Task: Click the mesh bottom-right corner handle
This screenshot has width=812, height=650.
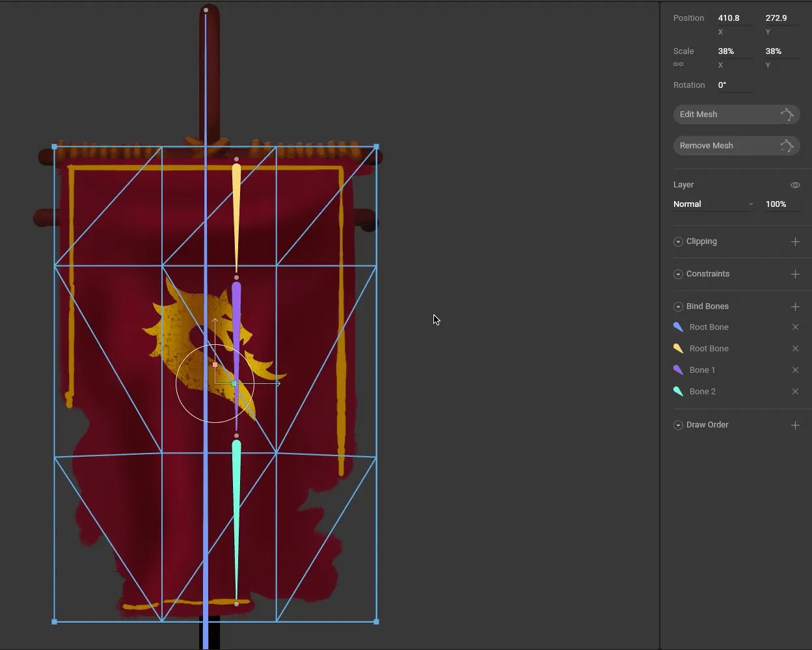Action: 377,622
